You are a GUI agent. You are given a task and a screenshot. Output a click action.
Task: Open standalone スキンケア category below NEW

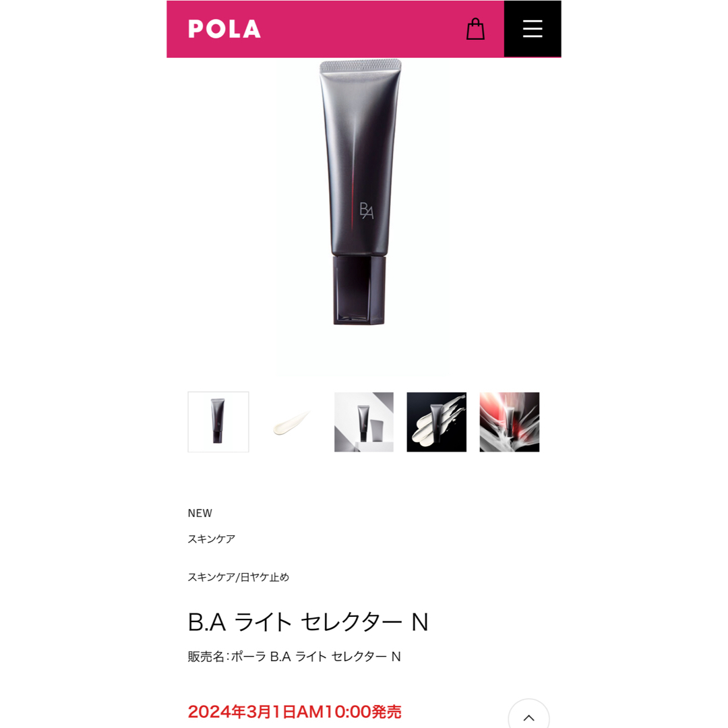[x=211, y=539]
